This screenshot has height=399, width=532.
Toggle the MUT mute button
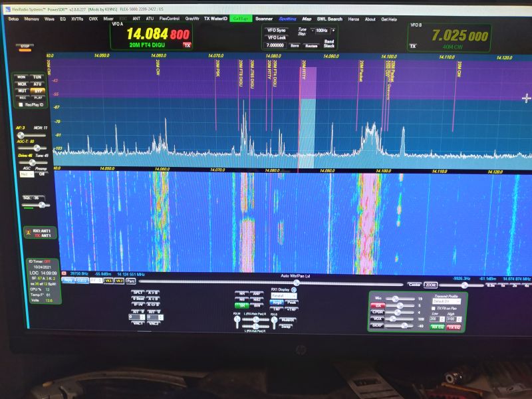(22, 91)
